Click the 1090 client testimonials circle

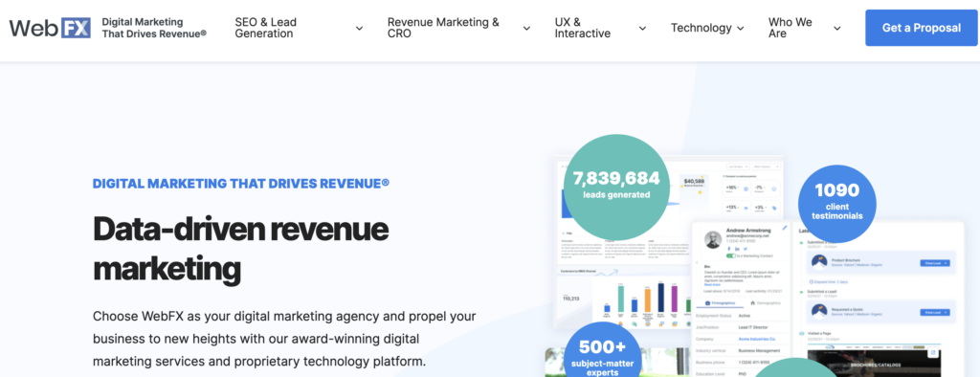pyautogui.click(x=836, y=203)
